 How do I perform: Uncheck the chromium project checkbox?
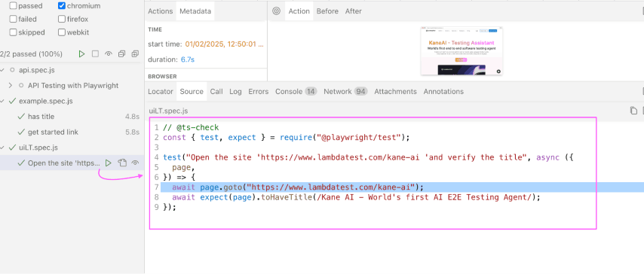(62, 6)
